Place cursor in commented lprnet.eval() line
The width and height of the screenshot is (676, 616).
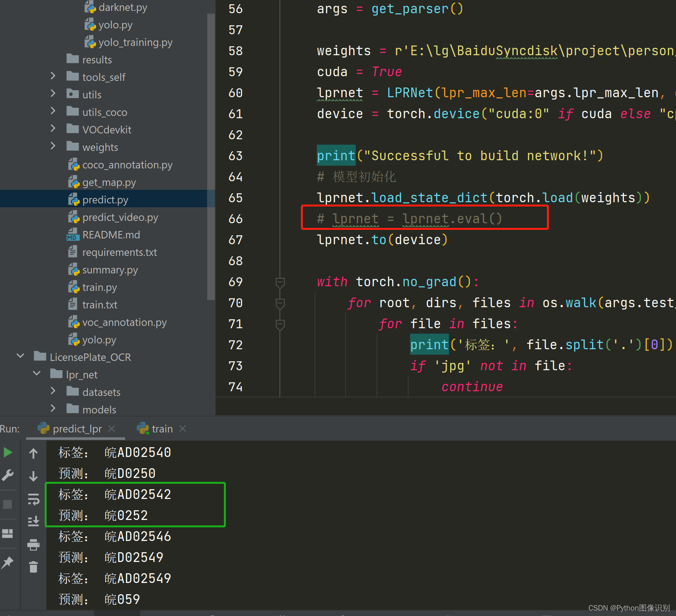pyautogui.click(x=409, y=219)
